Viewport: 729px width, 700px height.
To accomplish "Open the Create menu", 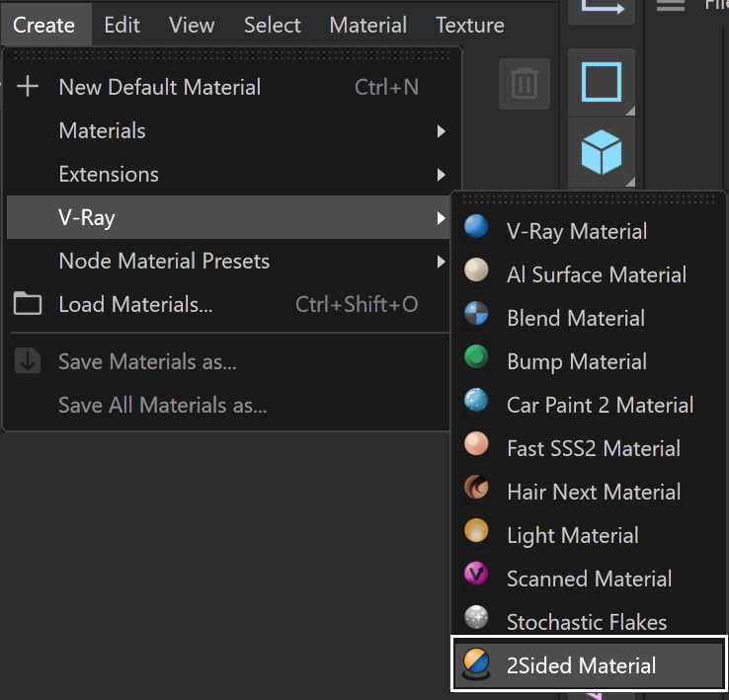I will [44, 25].
